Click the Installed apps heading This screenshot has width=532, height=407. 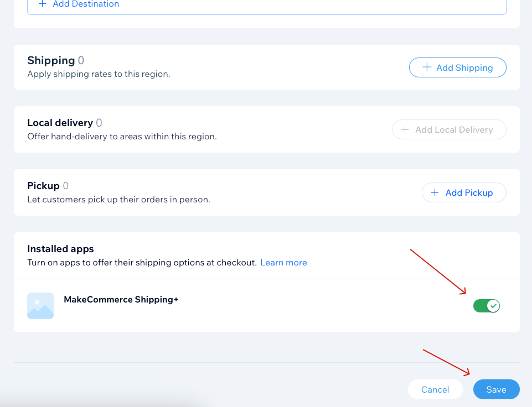(61, 249)
